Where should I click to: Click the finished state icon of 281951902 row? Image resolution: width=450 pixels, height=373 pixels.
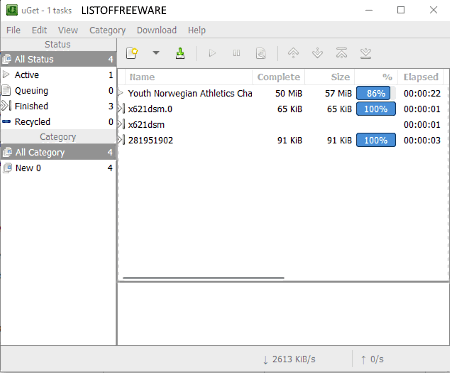pos(122,140)
